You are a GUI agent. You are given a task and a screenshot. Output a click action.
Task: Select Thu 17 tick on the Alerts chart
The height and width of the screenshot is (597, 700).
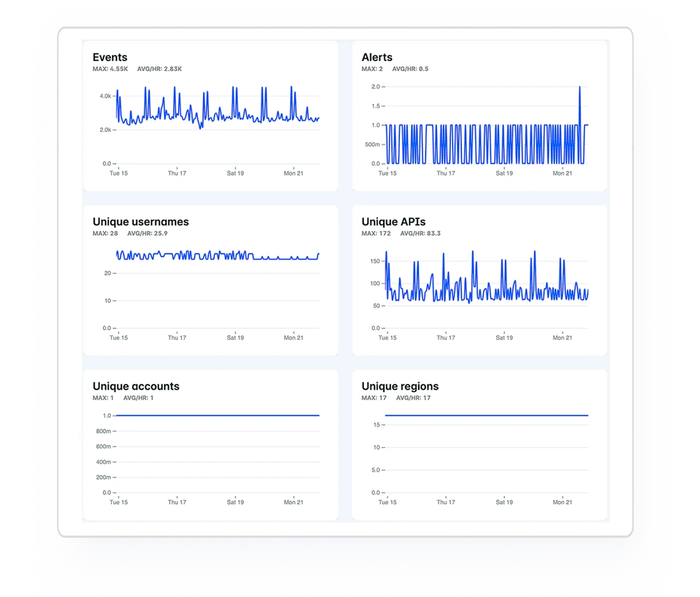tap(446, 173)
